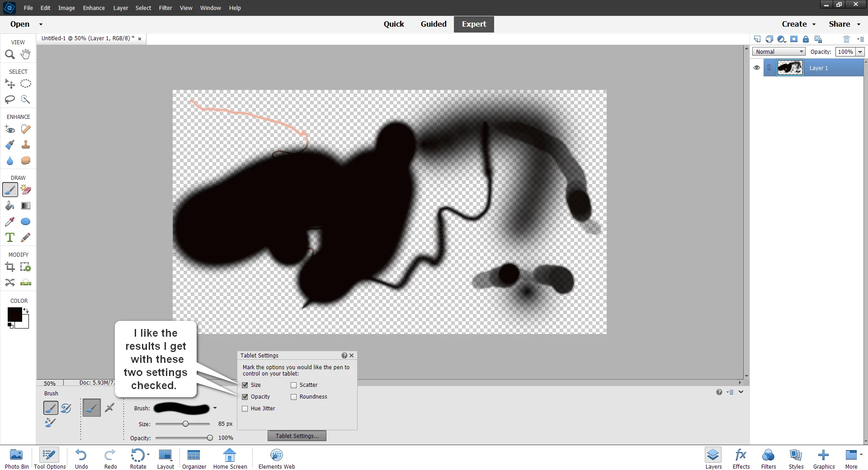Open the Rotate dropdown arrow

tap(148, 454)
